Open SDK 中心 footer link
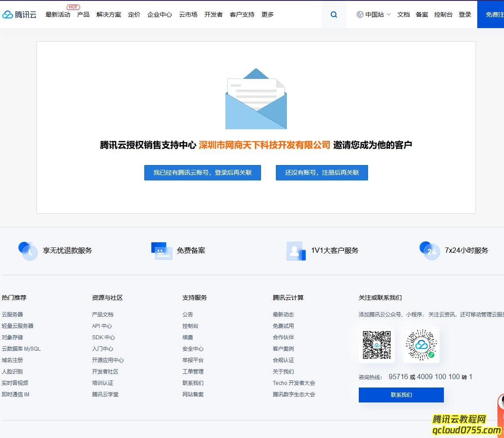This screenshot has height=438, width=504. 104,337
